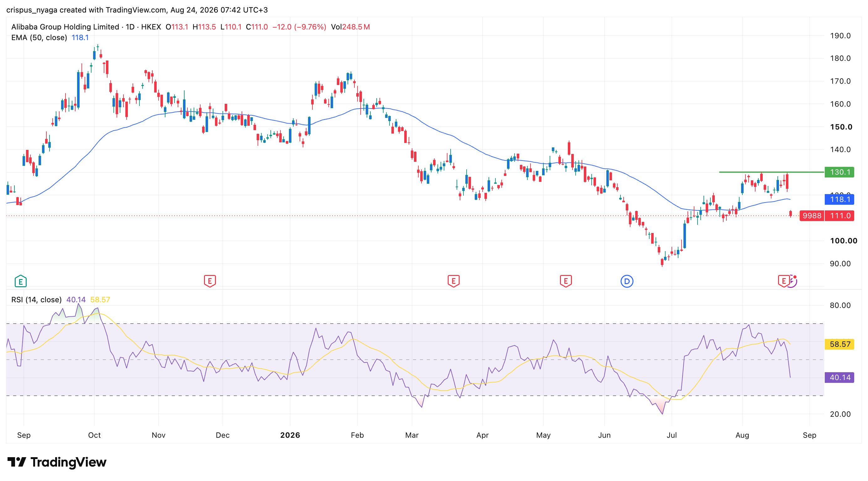Select the "20.00" RSI axis label
Image resolution: width=868 pixels, height=481 pixels.
pyautogui.click(x=840, y=414)
